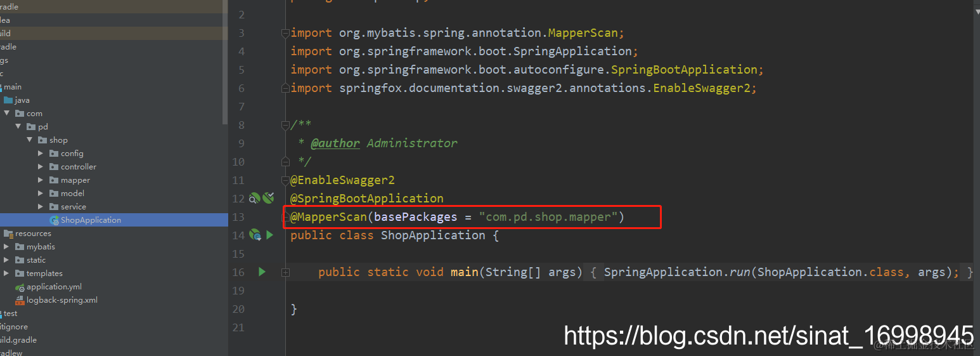Image resolution: width=980 pixels, height=356 pixels.
Task: Click the "com.pd.shop.mapper" string literal
Action: click(x=548, y=217)
